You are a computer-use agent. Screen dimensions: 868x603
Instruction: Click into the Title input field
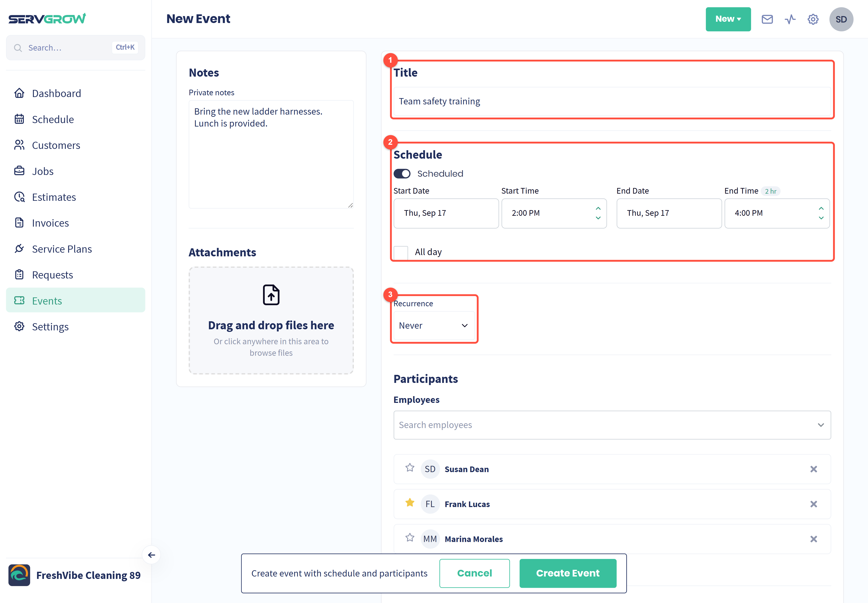(x=612, y=101)
